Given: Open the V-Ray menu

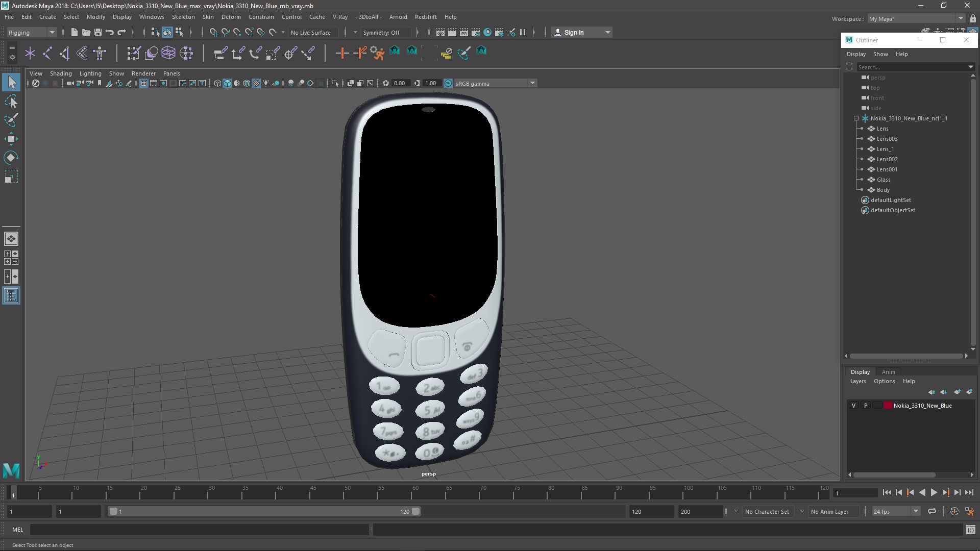Looking at the screenshot, I should pos(340,17).
